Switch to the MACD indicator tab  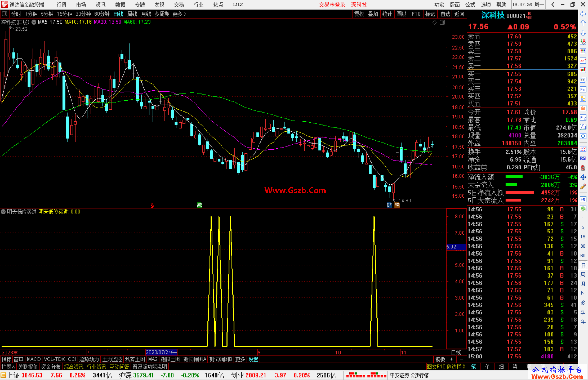tap(33, 359)
